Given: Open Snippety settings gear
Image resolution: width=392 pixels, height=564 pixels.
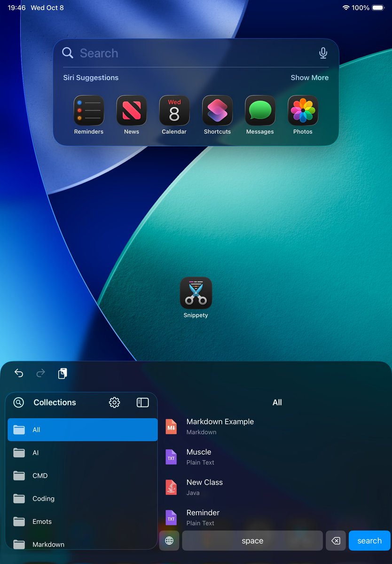Looking at the screenshot, I should (114, 402).
